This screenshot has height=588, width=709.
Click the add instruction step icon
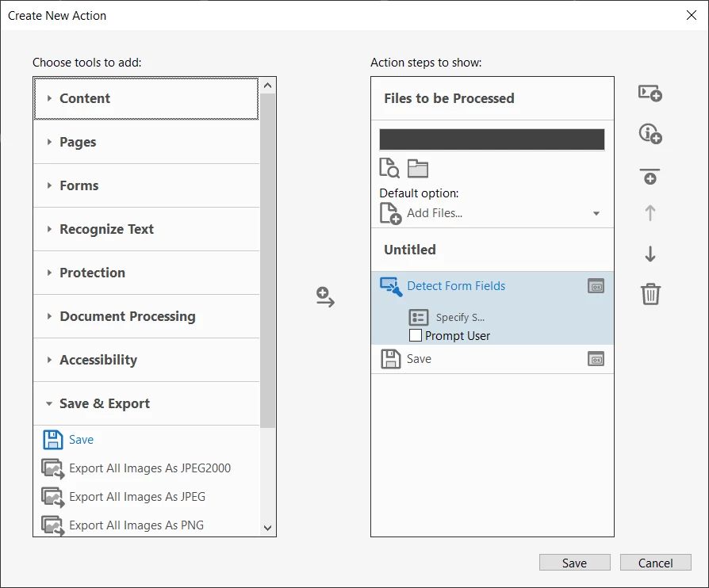tap(650, 134)
